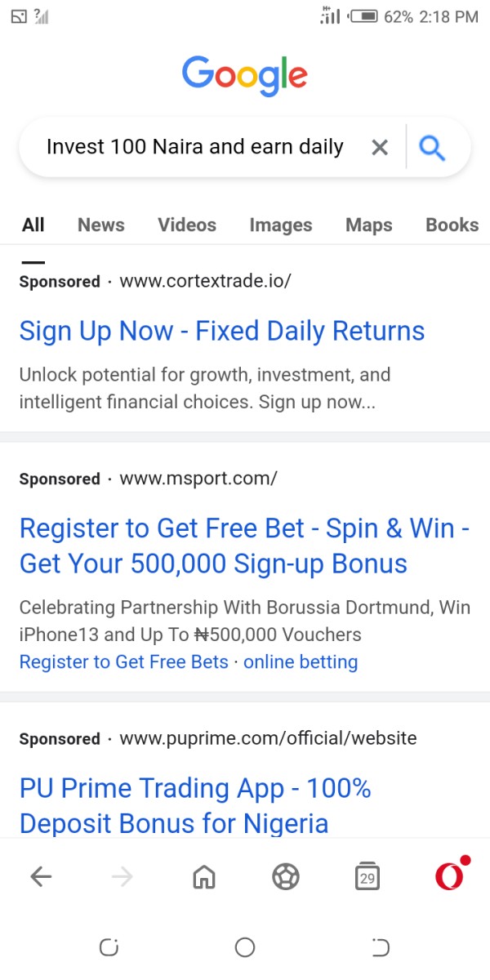490x980 pixels.
Task: Click the Google logo
Action: pos(245,75)
